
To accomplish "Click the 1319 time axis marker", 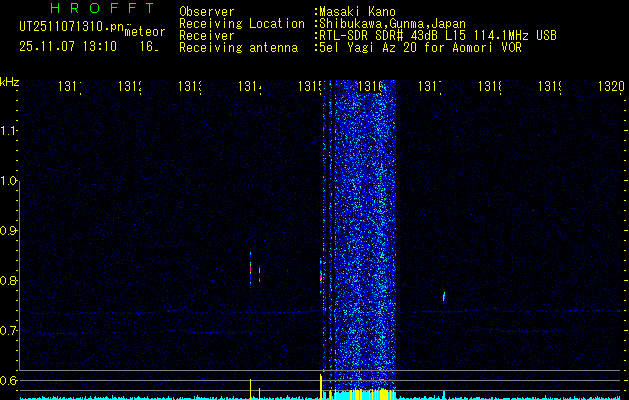I will (550, 86).
